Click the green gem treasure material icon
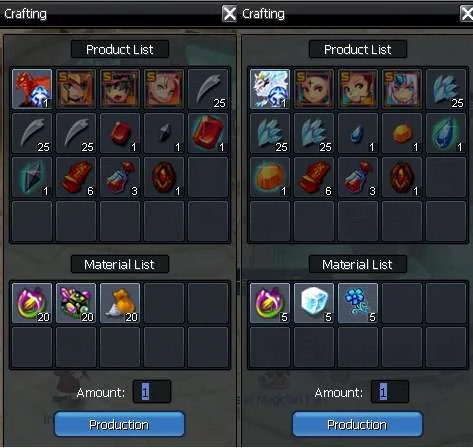 pyautogui.click(x=76, y=303)
